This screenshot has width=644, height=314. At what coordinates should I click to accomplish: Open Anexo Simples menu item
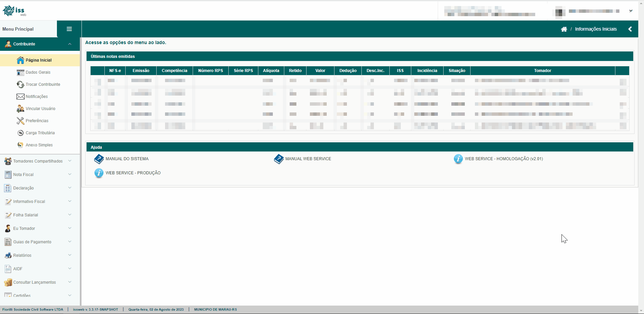point(39,145)
